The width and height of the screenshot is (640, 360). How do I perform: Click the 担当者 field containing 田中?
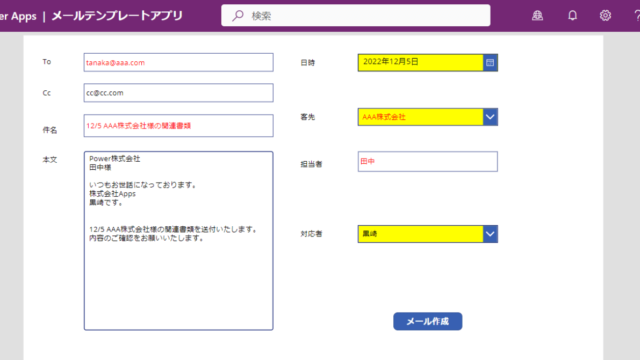click(x=427, y=161)
